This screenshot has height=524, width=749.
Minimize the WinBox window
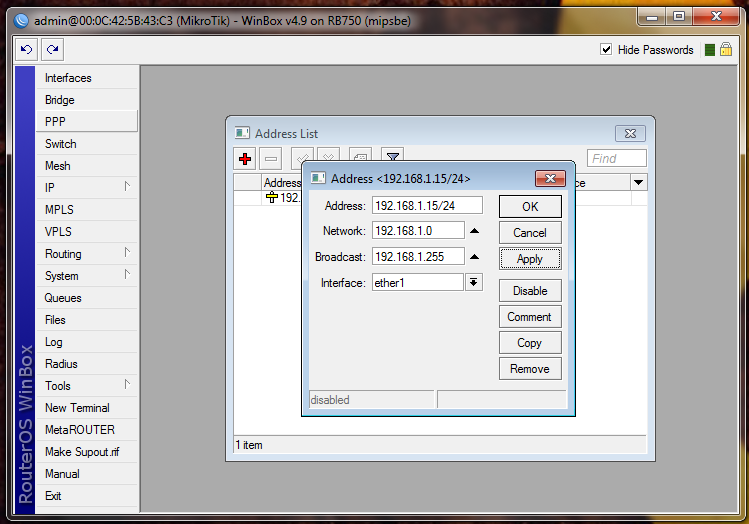(x=652, y=17)
